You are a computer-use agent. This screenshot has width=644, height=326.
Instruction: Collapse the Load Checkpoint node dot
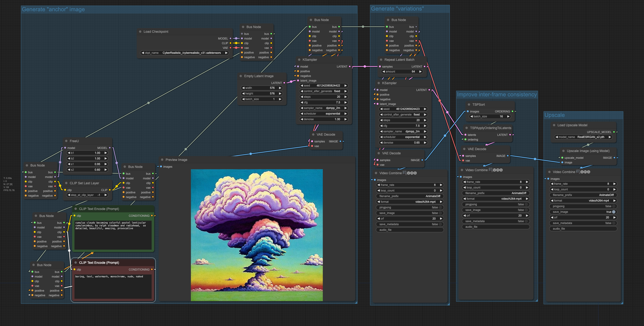(140, 32)
